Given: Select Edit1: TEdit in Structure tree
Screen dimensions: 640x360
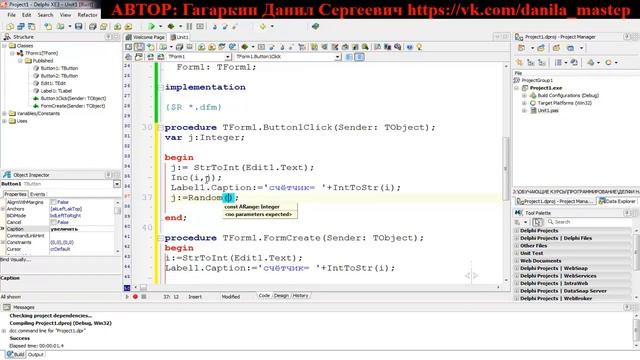Looking at the screenshot, I should pyautogui.click(x=53, y=83).
